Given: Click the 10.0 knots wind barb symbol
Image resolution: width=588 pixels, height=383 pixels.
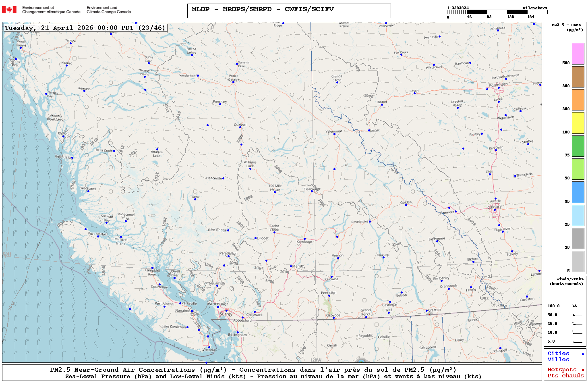Looking at the screenshot, I should point(577,333).
